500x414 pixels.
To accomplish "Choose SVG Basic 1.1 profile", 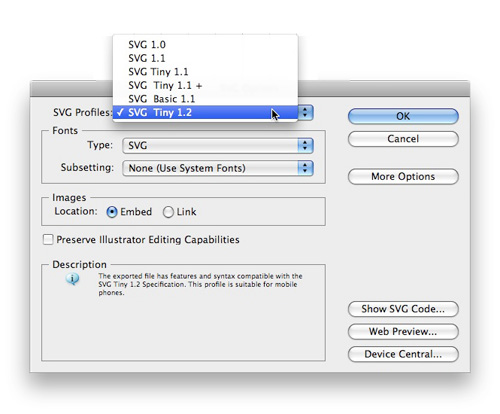I will (205, 99).
